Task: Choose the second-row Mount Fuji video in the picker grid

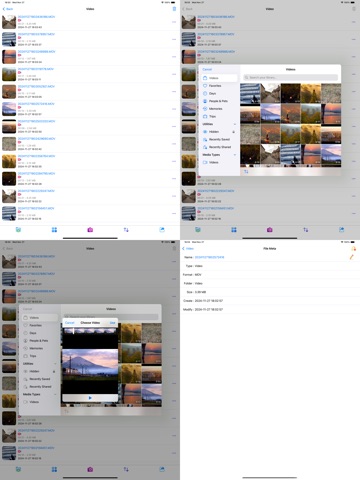Action: coord(270,113)
